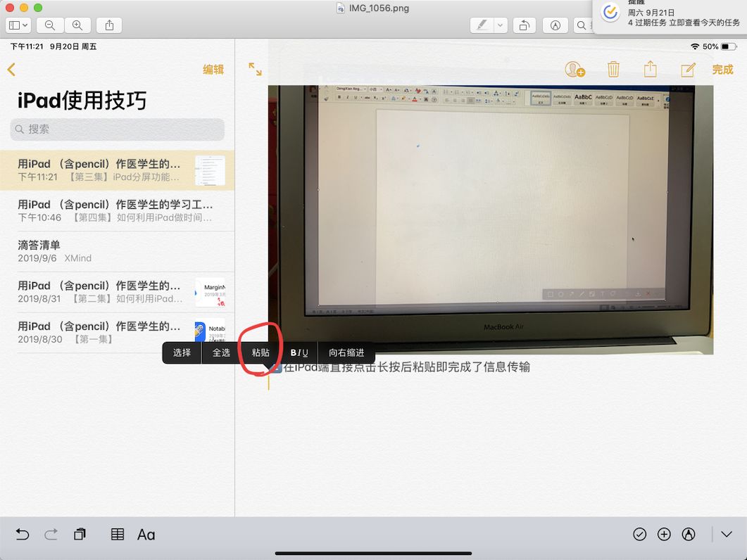Screen dimensions: 747x560
Task: Click the Notability thumbnail on 2019/8/30 note
Action: point(210,331)
